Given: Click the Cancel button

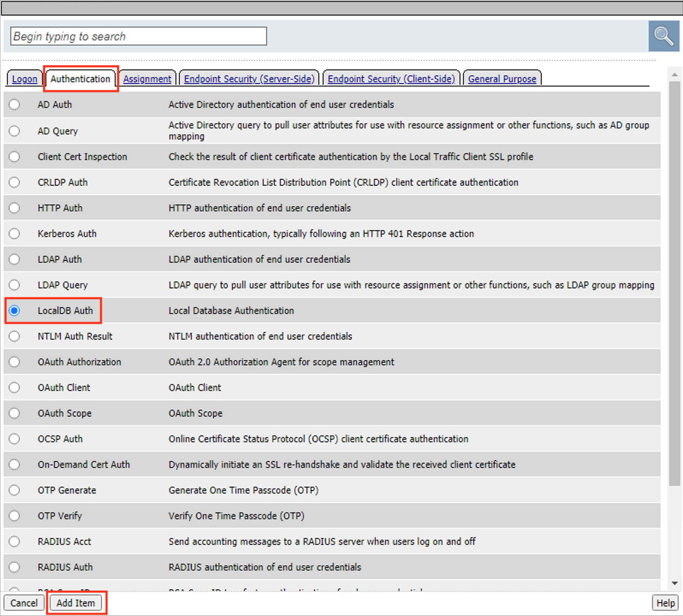Looking at the screenshot, I should pyautogui.click(x=24, y=603).
